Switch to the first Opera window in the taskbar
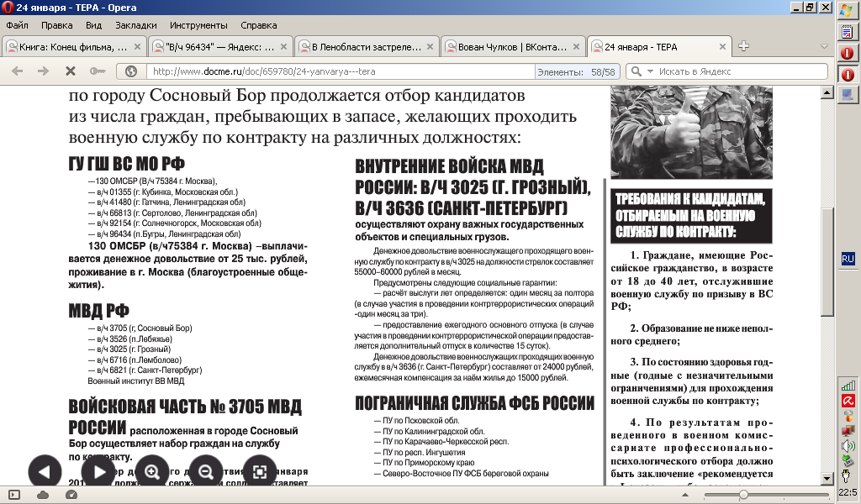Image resolution: width=861 pixels, height=504 pixels. 848,53
